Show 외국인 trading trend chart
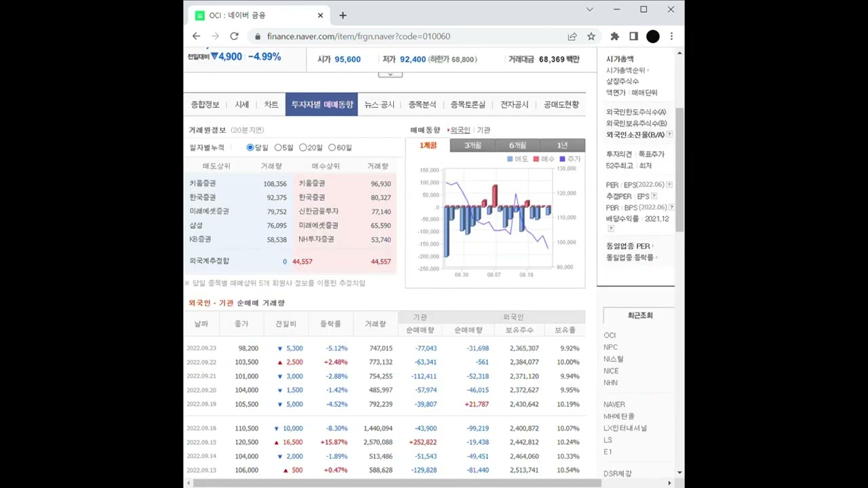This screenshot has width=868, height=488. click(460, 130)
